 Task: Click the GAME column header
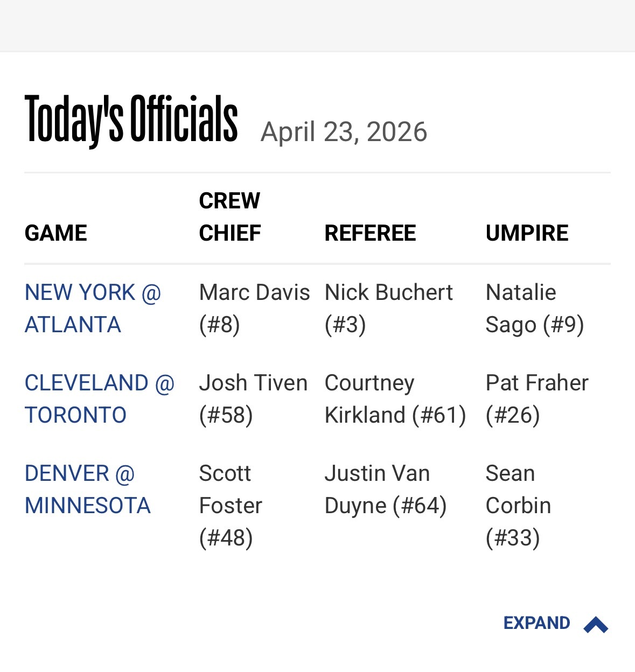click(x=56, y=233)
